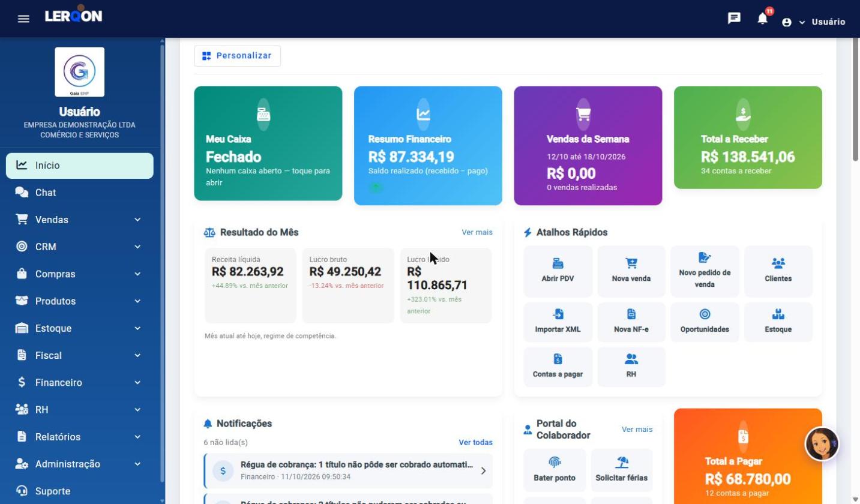This screenshot has height=504, width=860.
Task: Click the Gaia ERP company logo
Action: coord(80,72)
